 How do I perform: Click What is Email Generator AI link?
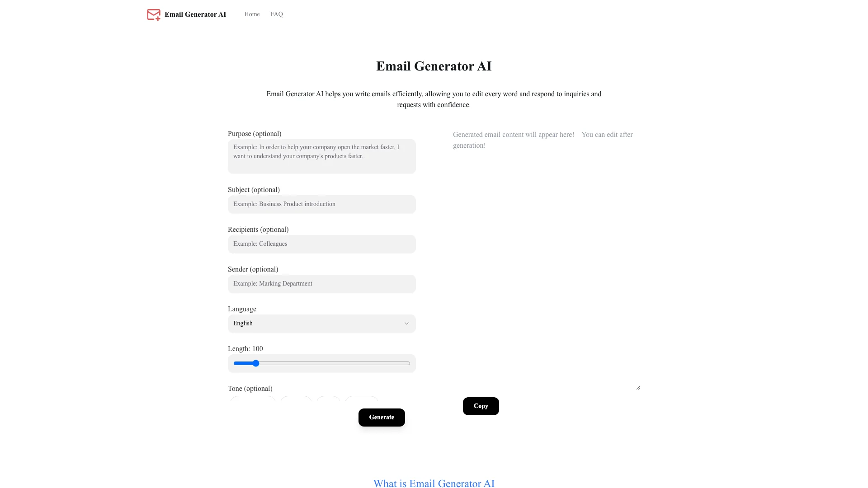point(434,484)
